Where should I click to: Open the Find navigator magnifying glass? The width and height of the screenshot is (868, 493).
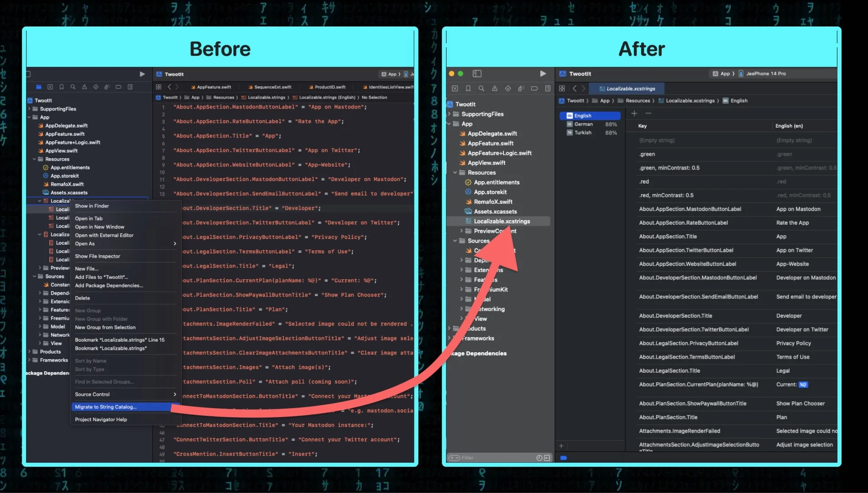coord(73,87)
